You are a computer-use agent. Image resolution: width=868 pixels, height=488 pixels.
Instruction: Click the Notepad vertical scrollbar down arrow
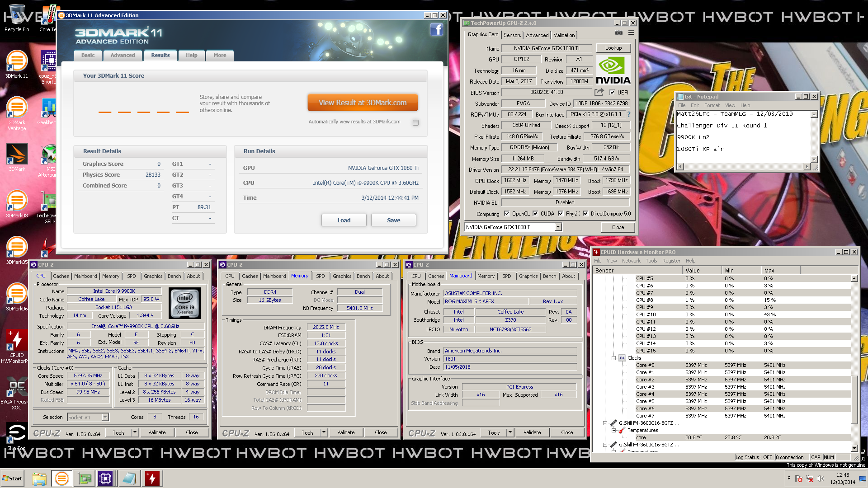pyautogui.click(x=814, y=159)
